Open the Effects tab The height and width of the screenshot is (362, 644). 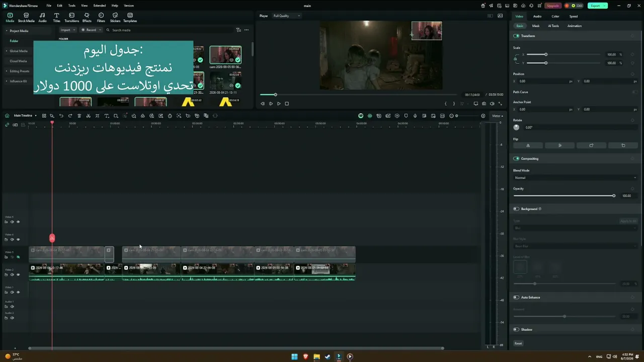[x=87, y=18]
